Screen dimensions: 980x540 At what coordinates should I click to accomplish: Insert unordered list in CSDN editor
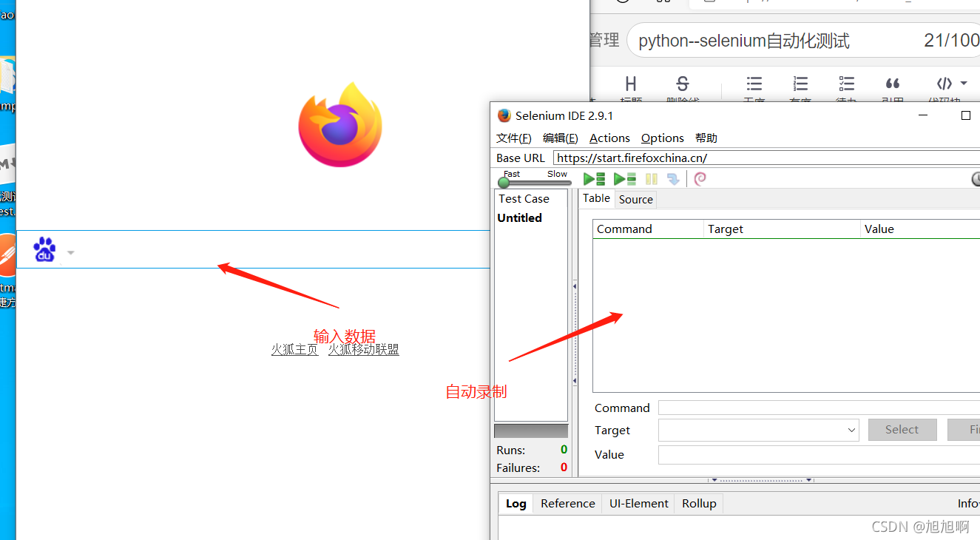click(x=754, y=84)
